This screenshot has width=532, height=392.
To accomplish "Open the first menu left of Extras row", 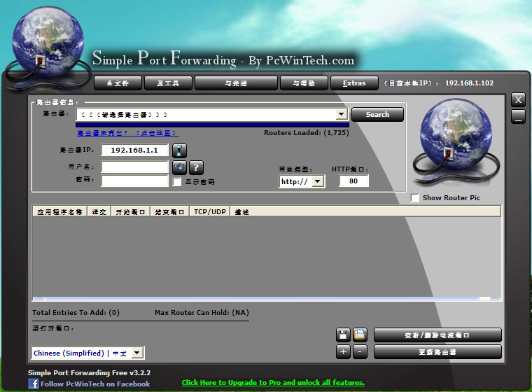I will pos(118,83).
